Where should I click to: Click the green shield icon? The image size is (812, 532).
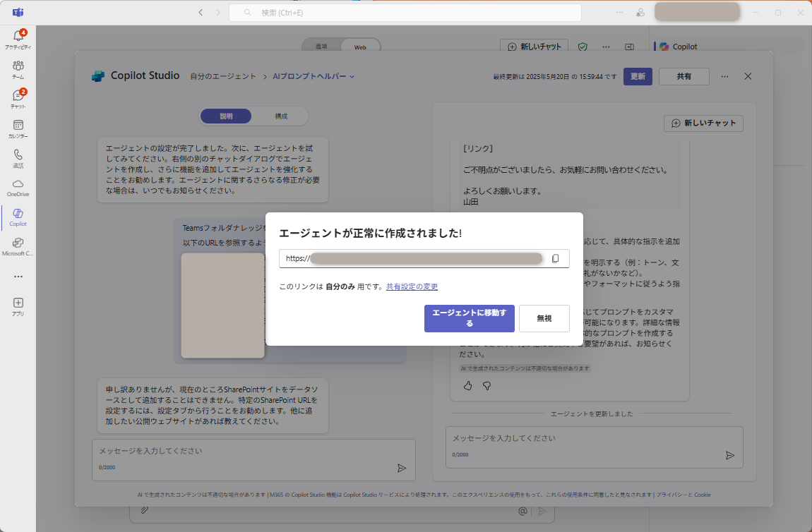tap(583, 47)
